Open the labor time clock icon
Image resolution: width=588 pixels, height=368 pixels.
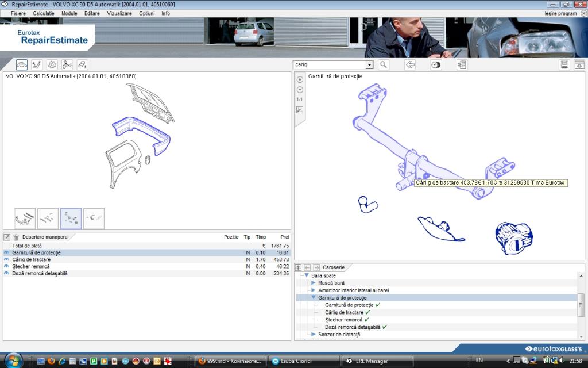436,64
